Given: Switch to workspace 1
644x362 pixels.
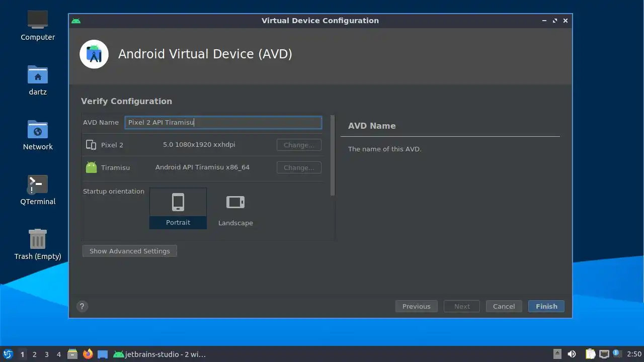Looking at the screenshot, I should coord(22,354).
